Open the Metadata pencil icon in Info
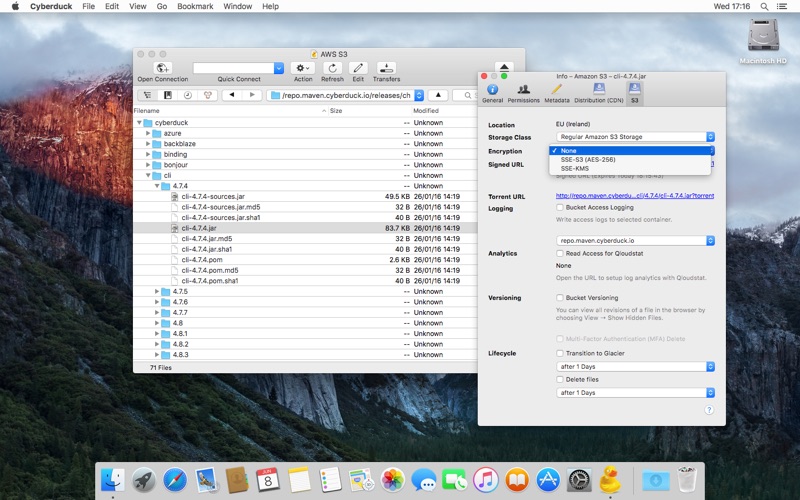 556,90
